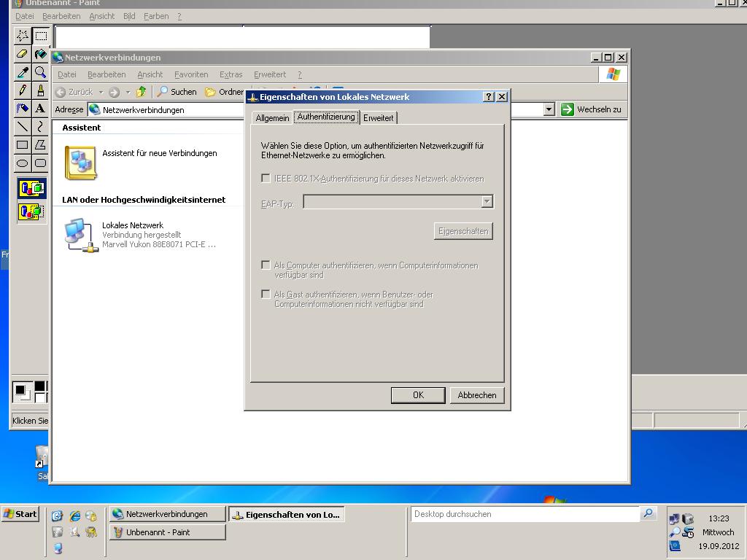Screen dimensions: 747x560
Task: Choose the Text tool in Paint
Action: click(x=40, y=109)
